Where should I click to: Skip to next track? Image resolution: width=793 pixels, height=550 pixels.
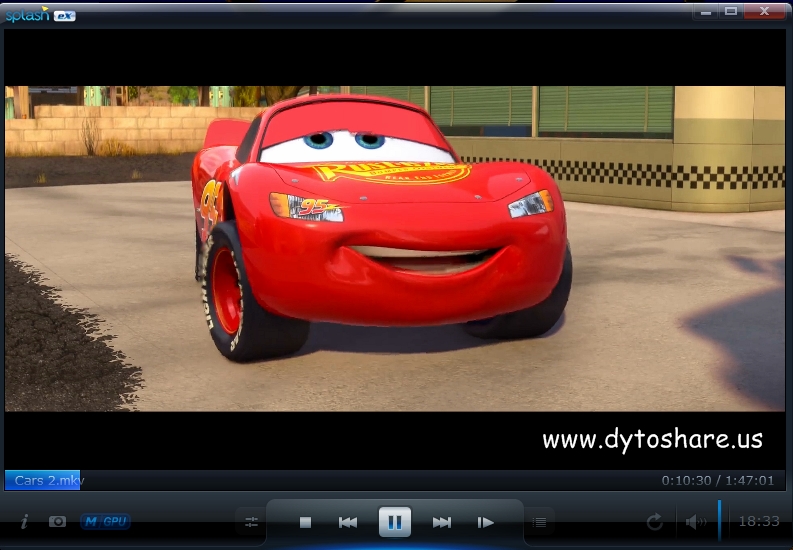[x=442, y=522]
